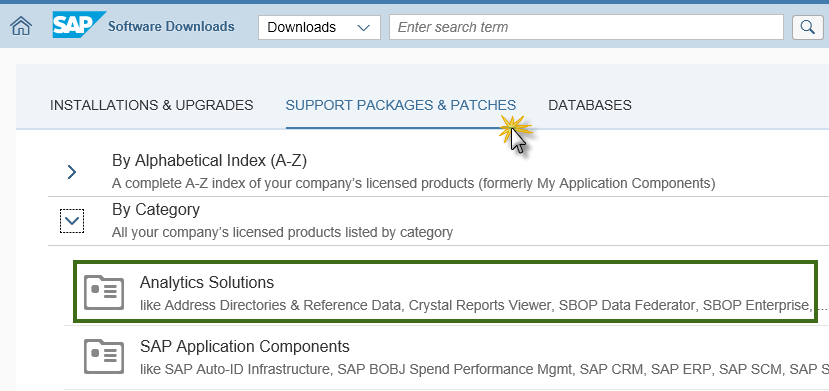Expand By Alphabetical Index chevron
This screenshot has width=829, height=391.
coord(72,172)
